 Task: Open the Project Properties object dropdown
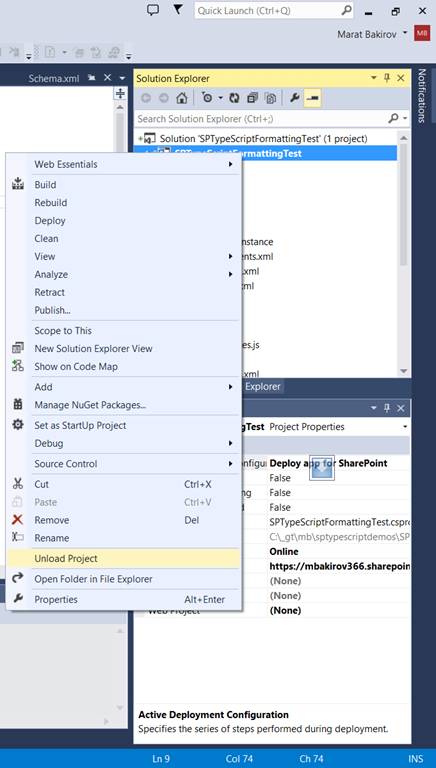405,427
